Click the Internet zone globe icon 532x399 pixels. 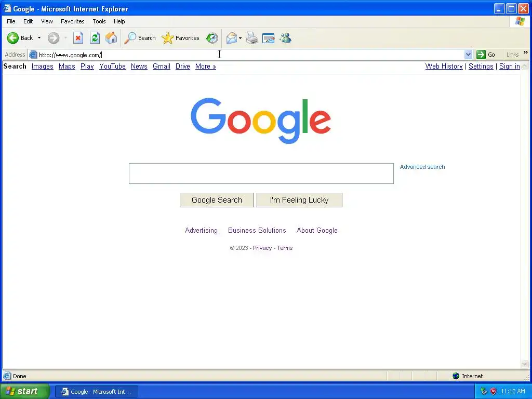(456, 376)
